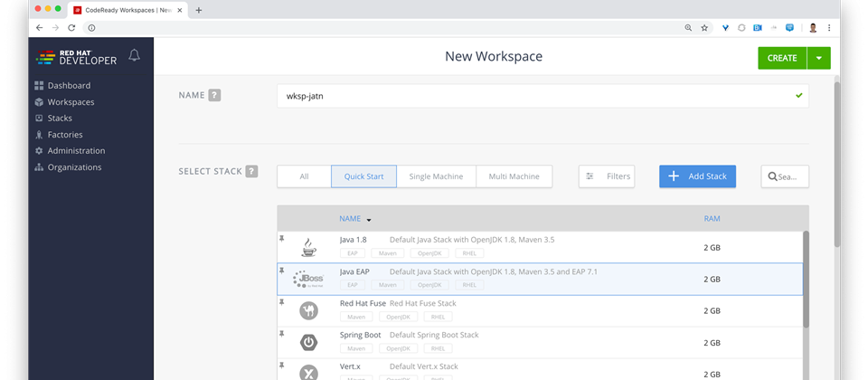Reload the browser page
The image size is (868, 380).
(71, 28)
